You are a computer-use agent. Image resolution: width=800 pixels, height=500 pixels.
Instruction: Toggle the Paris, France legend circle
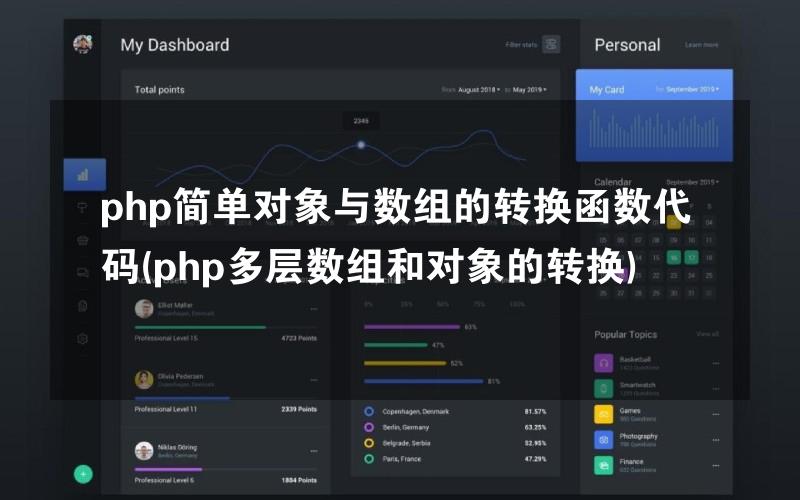click(369, 458)
